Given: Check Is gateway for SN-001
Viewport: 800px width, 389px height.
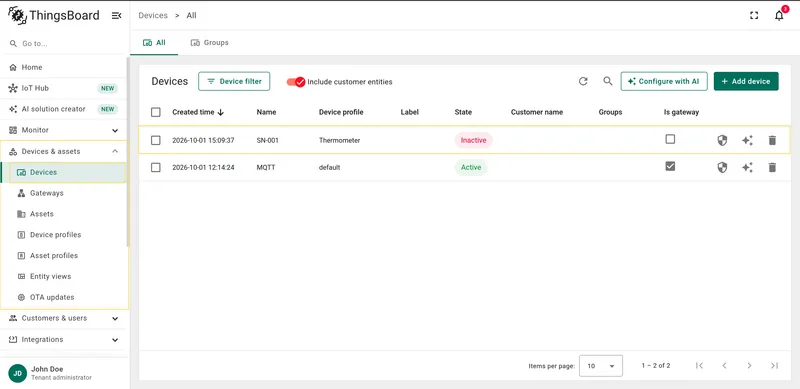Looking at the screenshot, I should pyautogui.click(x=670, y=139).
